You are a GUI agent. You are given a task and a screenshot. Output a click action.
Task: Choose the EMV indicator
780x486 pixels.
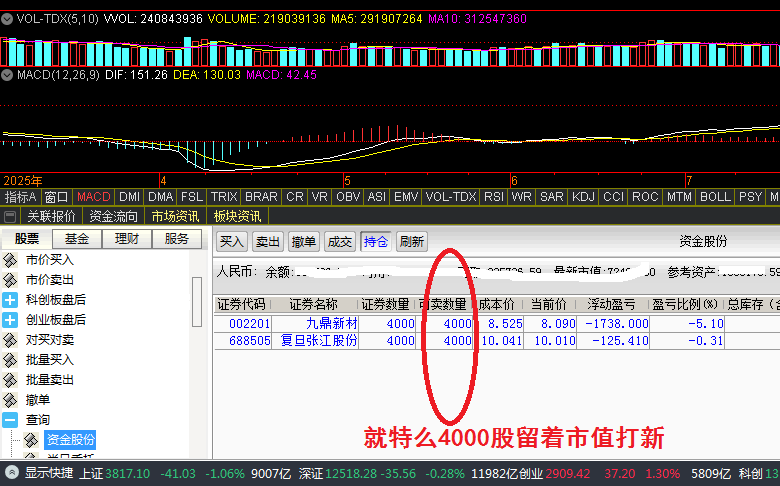(406, 197)
